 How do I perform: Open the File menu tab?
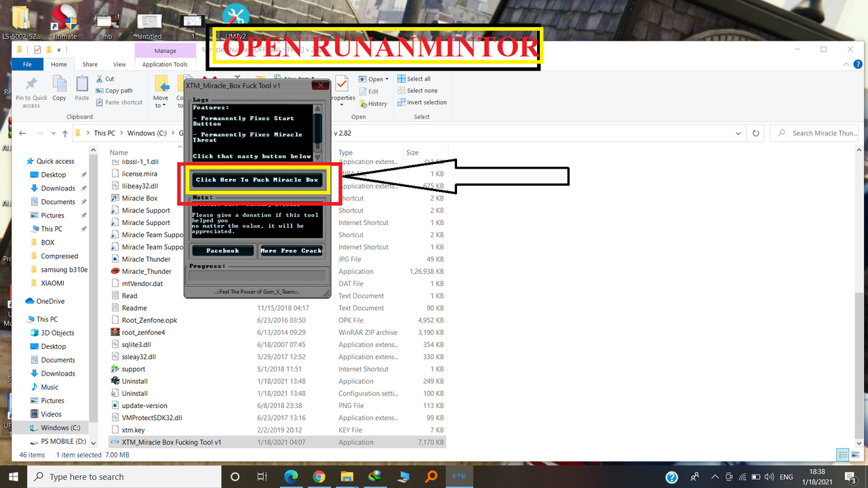[28, 64]
